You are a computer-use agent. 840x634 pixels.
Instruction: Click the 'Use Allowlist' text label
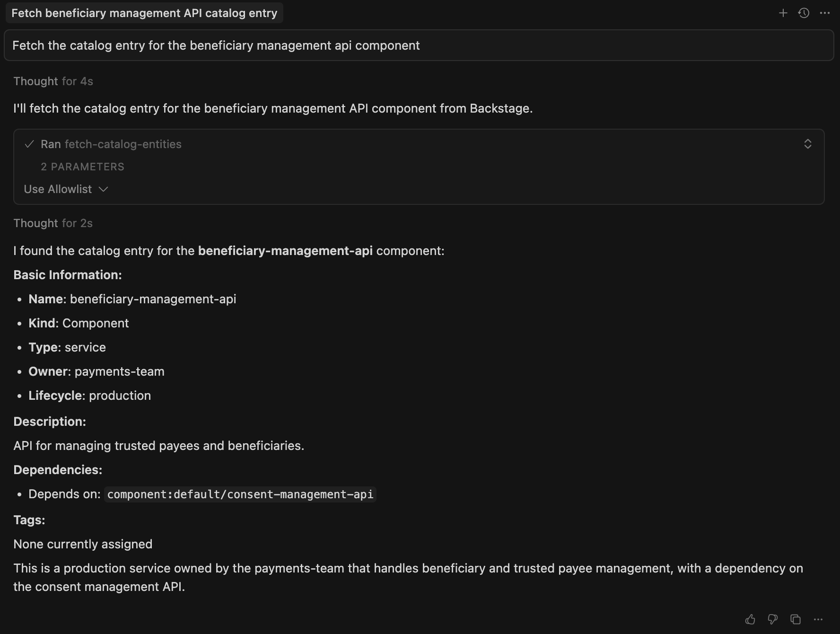57,189
